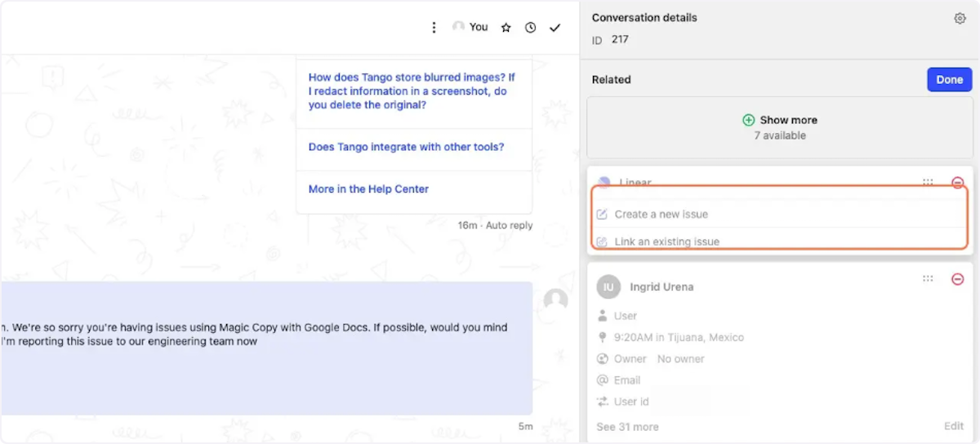Open conversation details settings gear
The width and height of the screenshot is (980, 444).
click(960, 18)
